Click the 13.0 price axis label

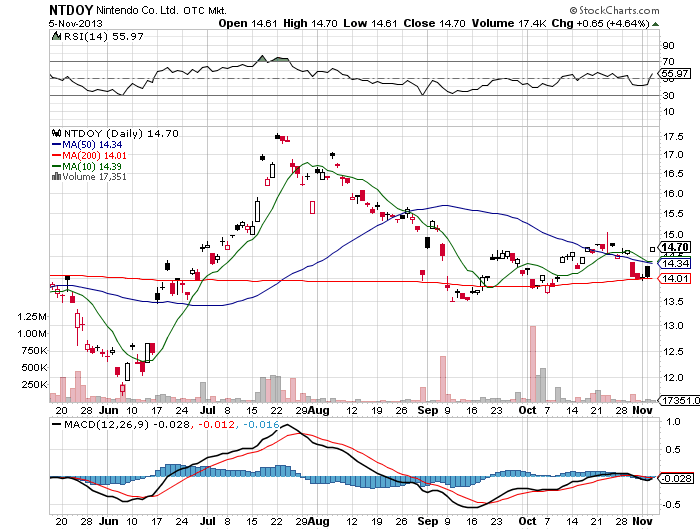point(673,326)
